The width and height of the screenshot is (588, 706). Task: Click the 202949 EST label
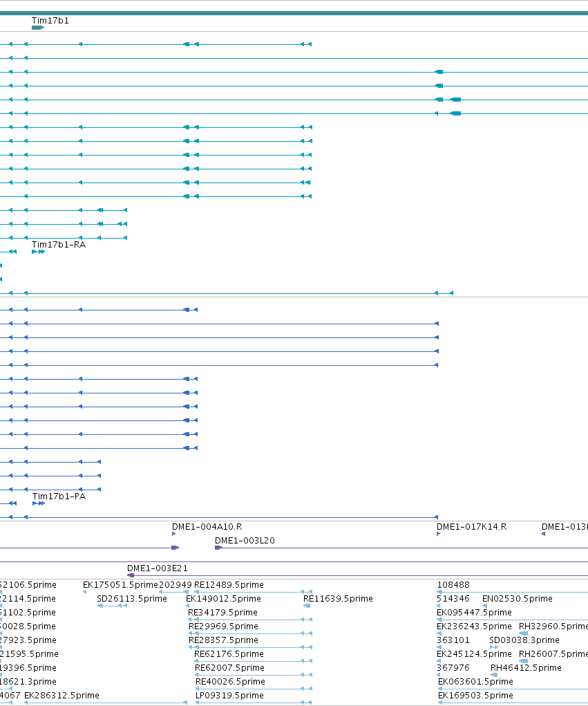tap(176, 585)
